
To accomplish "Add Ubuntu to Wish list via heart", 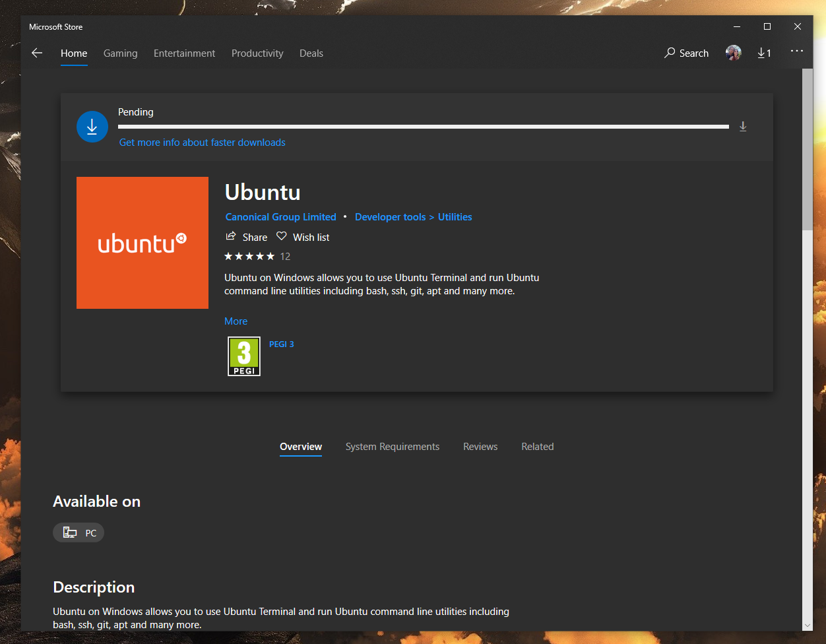I will [x=303, y=237].
